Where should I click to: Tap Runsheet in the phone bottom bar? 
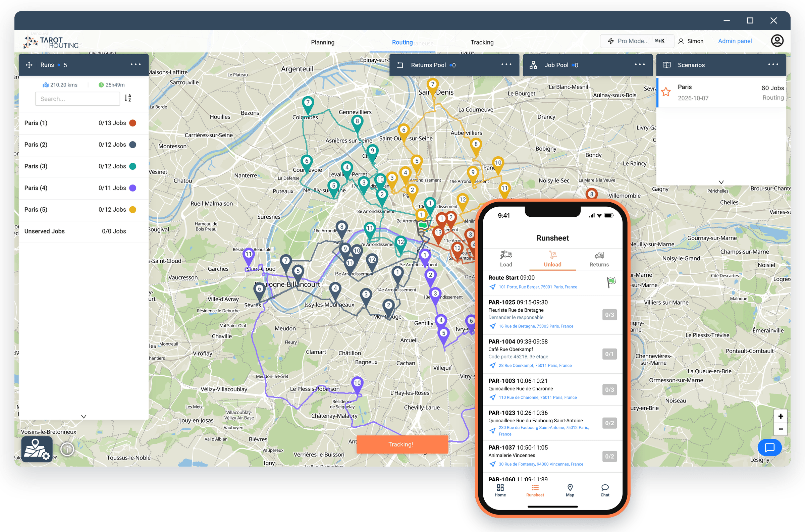click(x=535, y=491)
